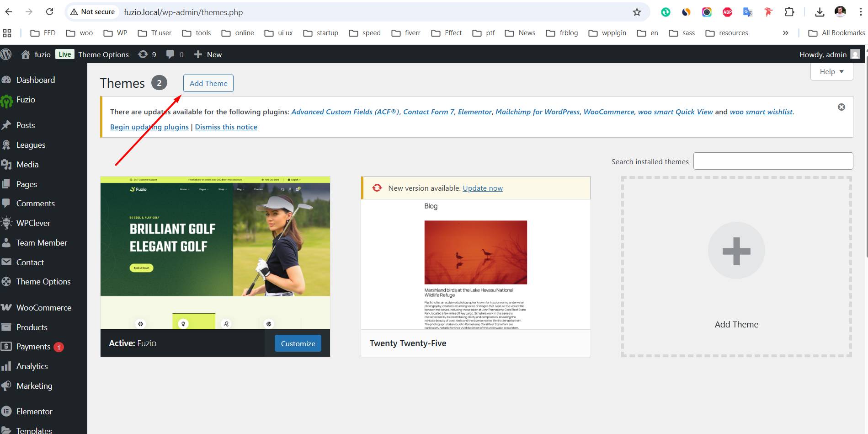Click the Elementor sidebar icon

pyautogui.click(x=7, y=411)
